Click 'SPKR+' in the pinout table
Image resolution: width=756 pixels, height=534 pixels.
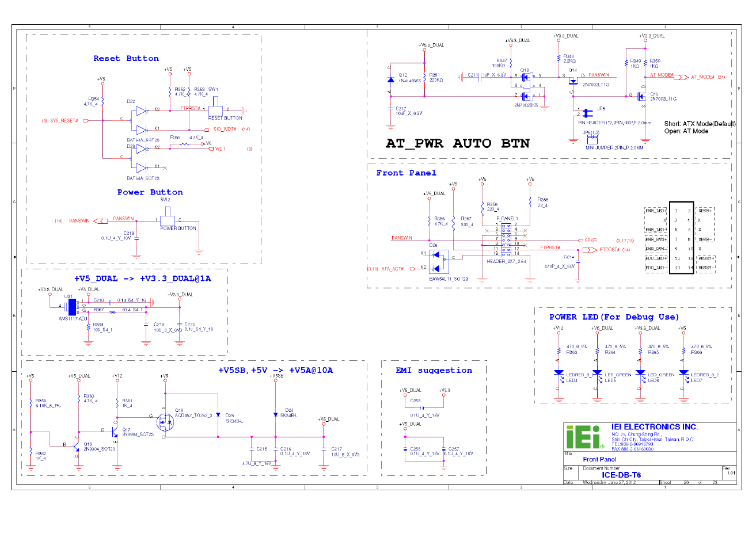[x=705, y=211]
